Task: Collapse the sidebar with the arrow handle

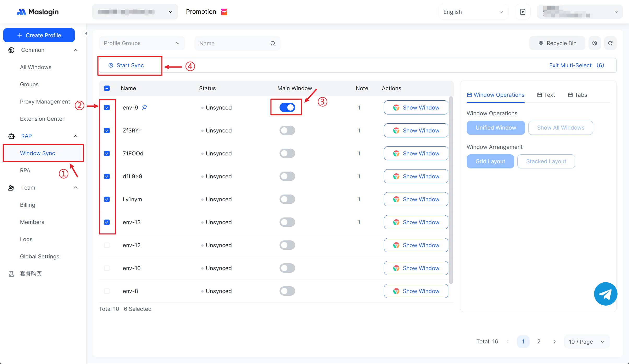Action: click(86, 33)
